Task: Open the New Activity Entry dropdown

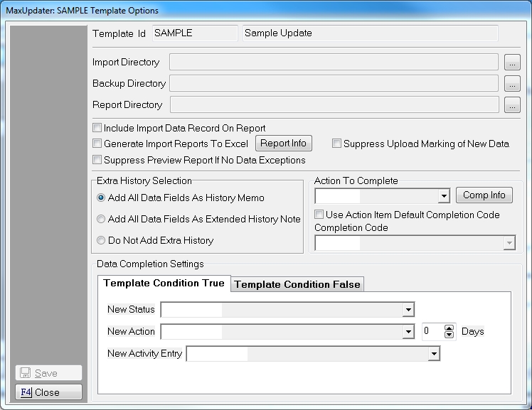Action: (433, 354)
